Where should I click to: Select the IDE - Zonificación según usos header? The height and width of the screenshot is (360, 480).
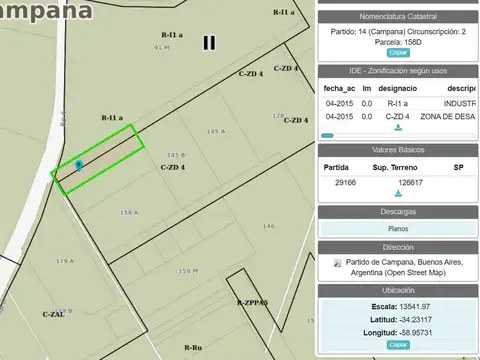click(x=398, y=71)
